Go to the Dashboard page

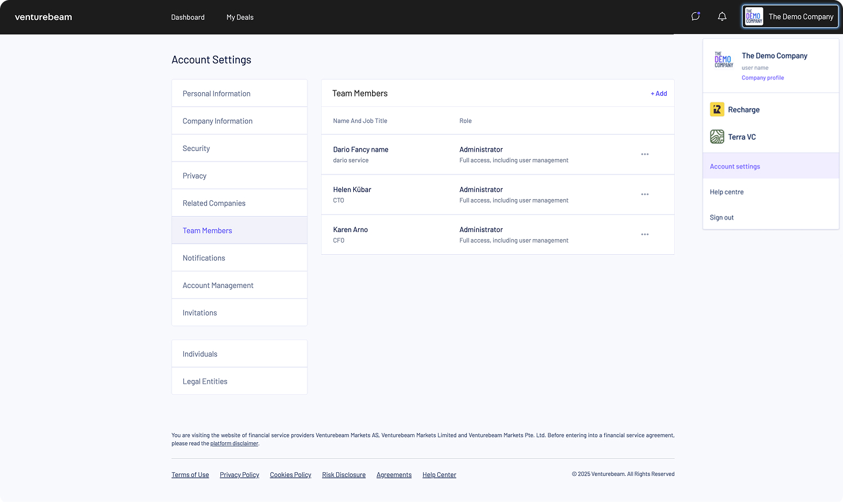point(188,17)
